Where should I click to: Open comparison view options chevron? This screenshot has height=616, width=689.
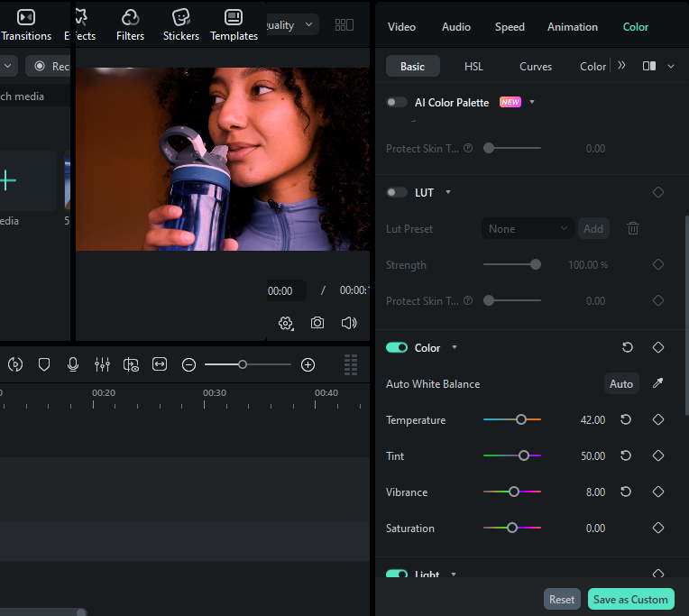point(671,67)
